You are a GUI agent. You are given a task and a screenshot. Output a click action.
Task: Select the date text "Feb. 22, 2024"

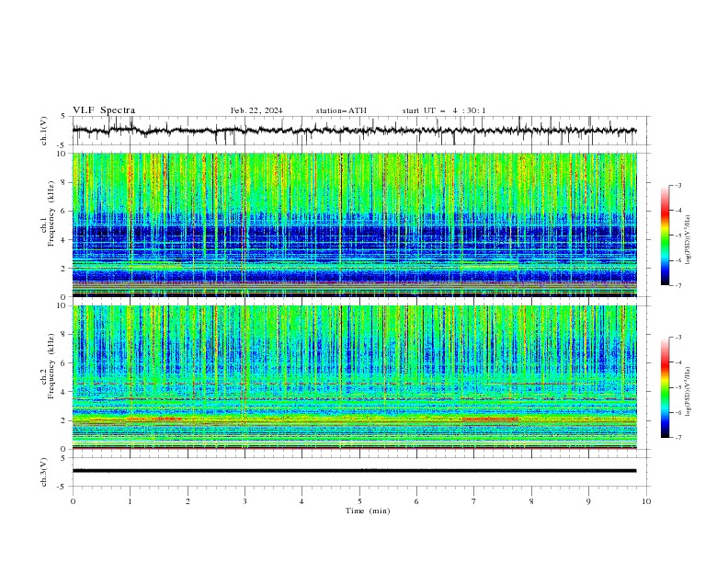[256, 110]
